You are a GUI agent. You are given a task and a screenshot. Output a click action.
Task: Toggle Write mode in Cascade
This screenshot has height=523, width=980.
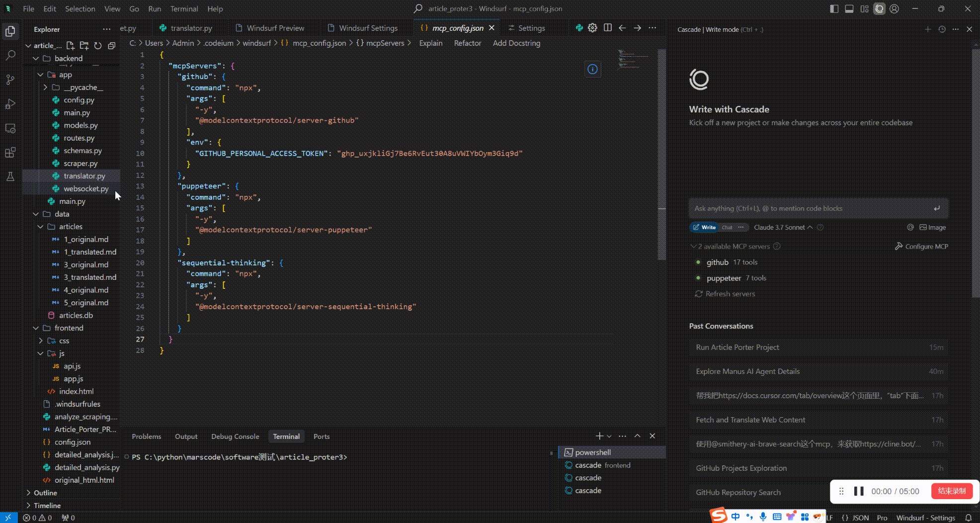(705, 227)
